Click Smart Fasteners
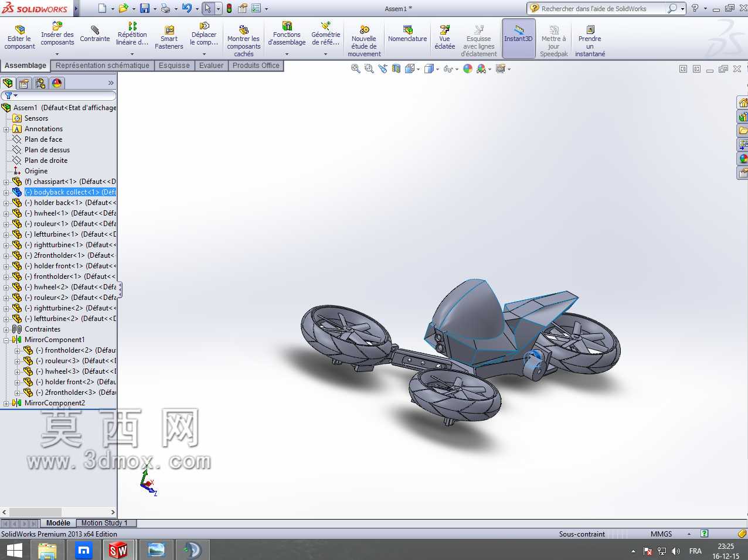748x560 pixels. [x=169, y=38]
